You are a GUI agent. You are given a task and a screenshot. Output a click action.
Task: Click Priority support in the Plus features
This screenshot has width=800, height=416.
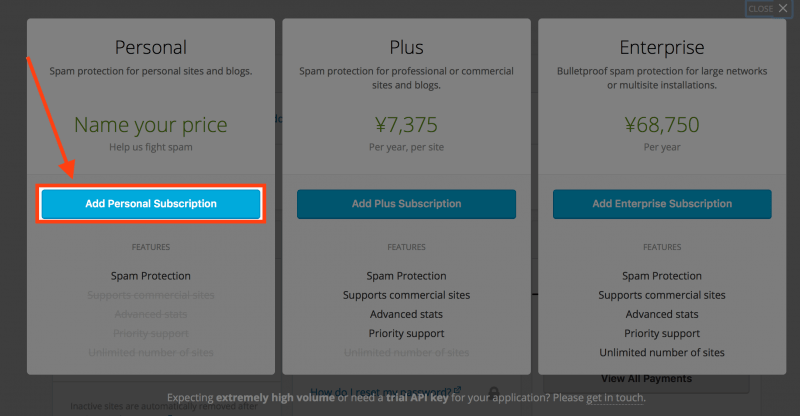(x=406, y=333)
